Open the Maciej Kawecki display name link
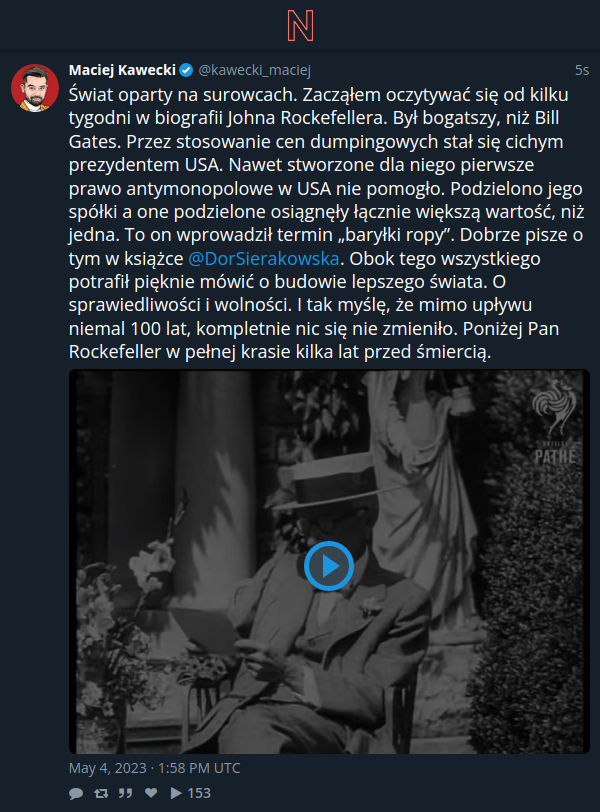The image size is (600, 812). click(x=122, y=70)
